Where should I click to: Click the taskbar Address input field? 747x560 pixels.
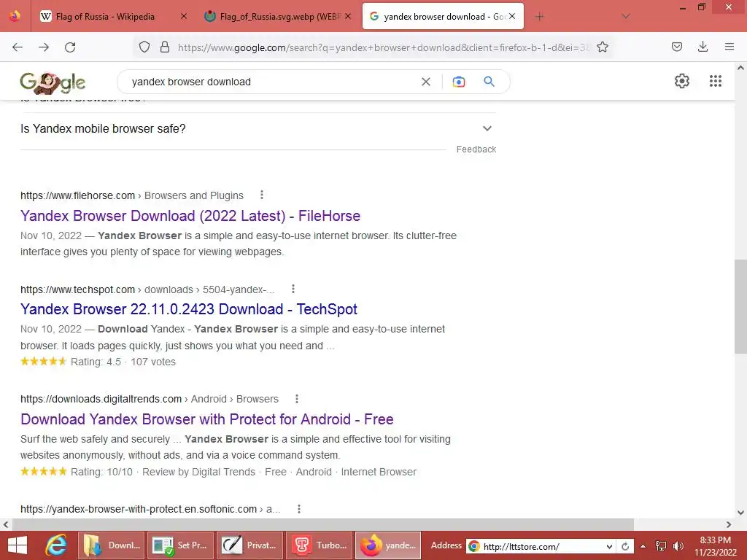tap(543, 546)
